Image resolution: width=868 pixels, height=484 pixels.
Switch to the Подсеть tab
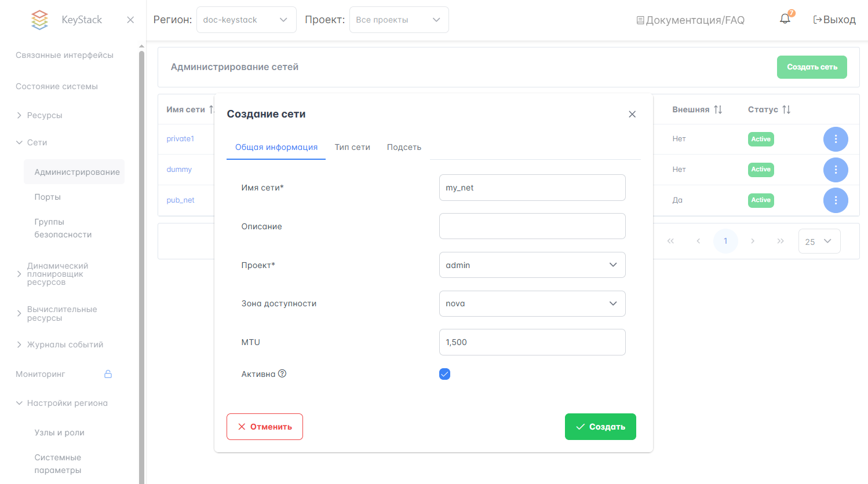pyautogui.click(x=404, y=147)
